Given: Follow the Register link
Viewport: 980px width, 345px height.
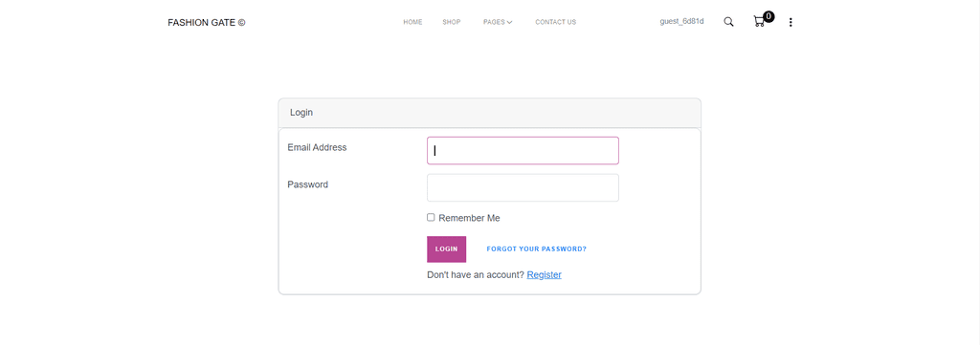Looking at the screenshot, I should pos(544,274).
